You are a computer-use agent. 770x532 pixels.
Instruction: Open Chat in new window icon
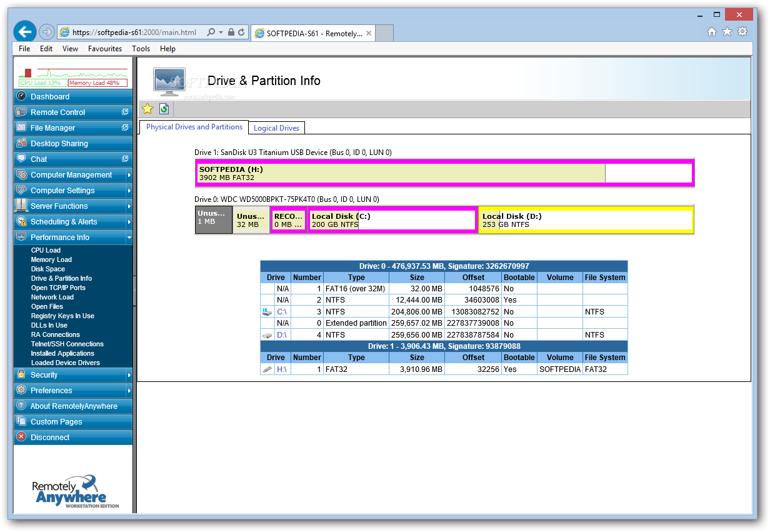(125, 159)
